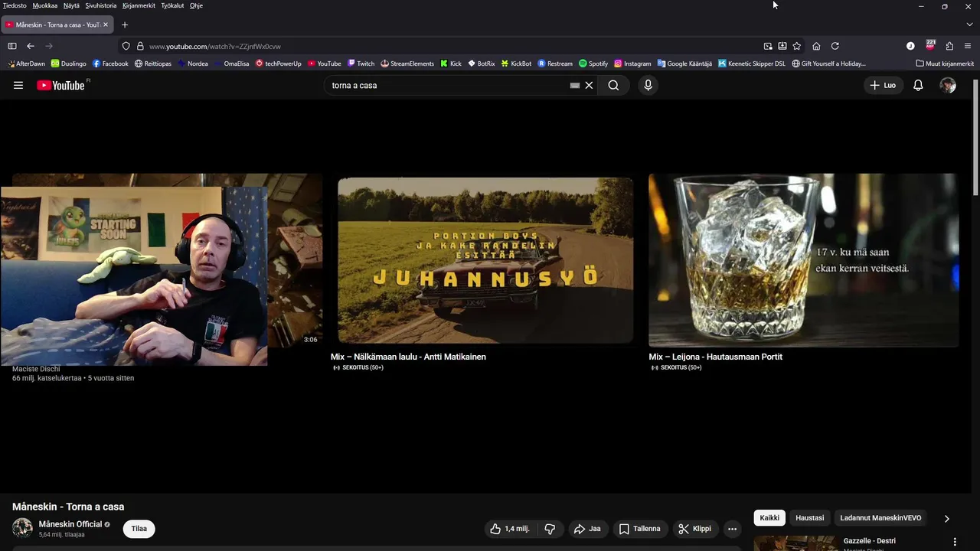The height and width of the screenshot is (551, 980).
Task: Open the Tiedosto menu
Action: tap(15, 5)
